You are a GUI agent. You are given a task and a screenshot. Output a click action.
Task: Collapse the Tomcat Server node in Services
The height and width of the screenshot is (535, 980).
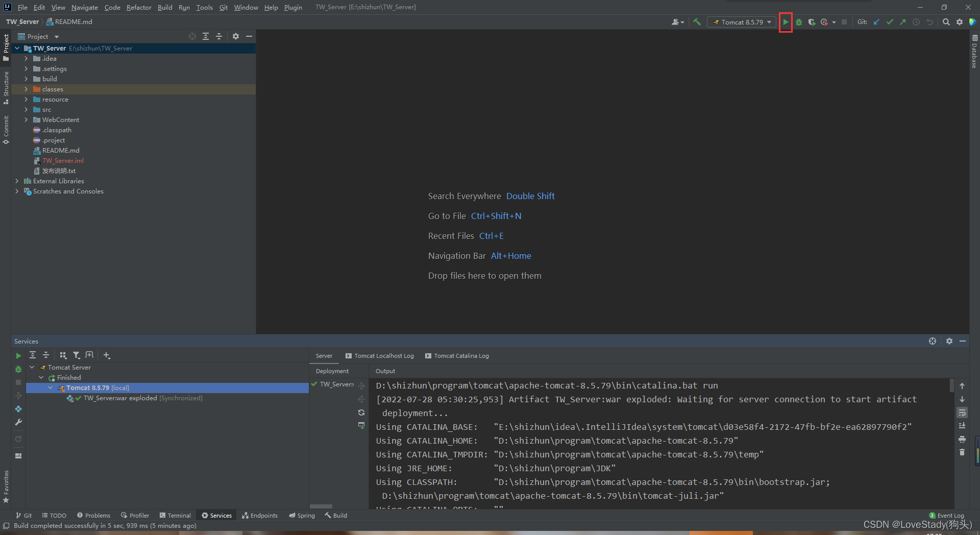pyautogui.click(x=32, y=368)
